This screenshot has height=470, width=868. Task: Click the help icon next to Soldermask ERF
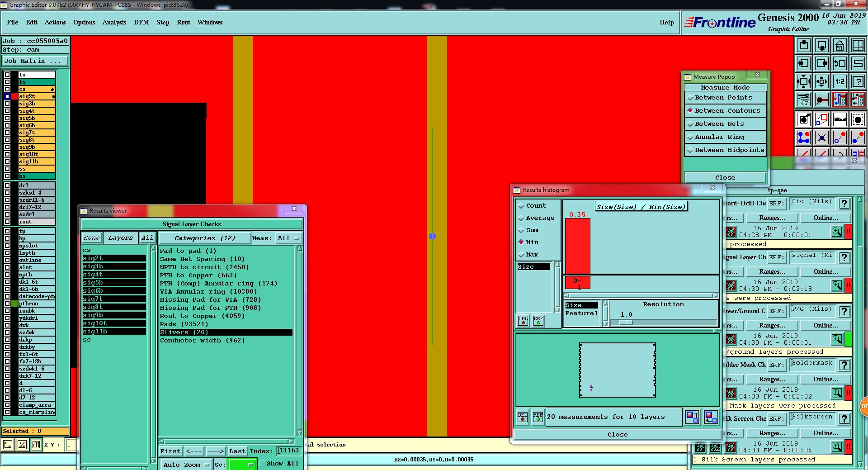coord(844,365)
